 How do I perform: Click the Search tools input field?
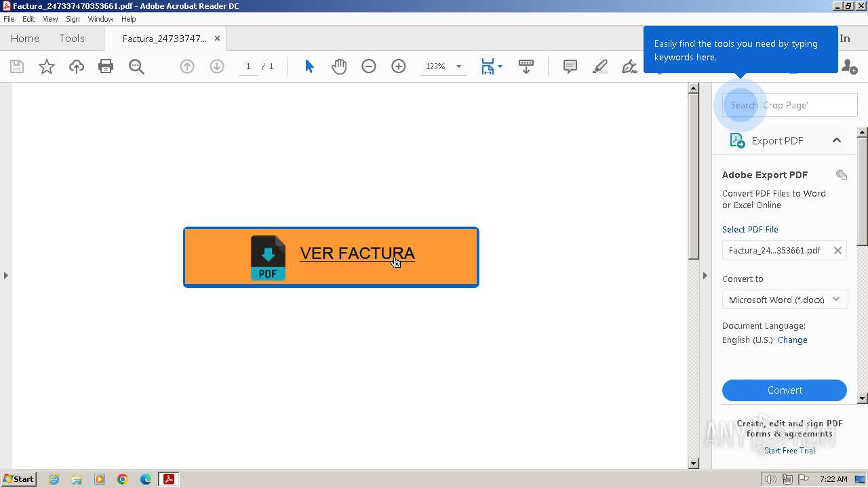(790, 105)
